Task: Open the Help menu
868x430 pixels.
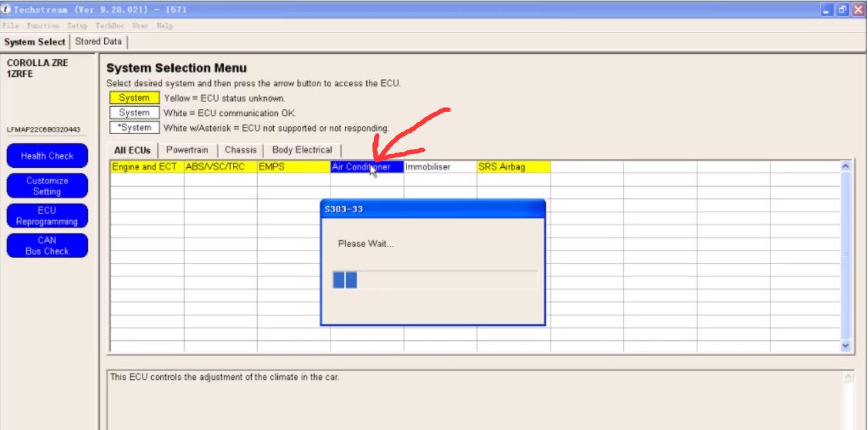Action: point(165,26)
